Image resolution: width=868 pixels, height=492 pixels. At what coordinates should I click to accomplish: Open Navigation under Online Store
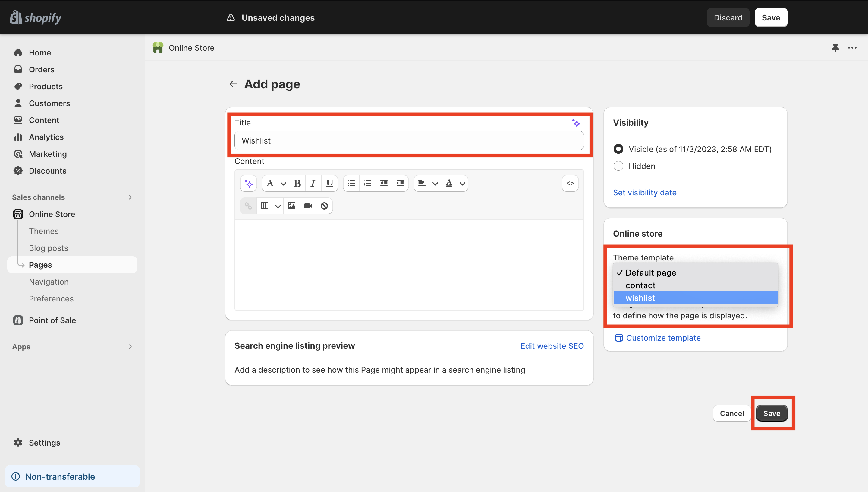pos(49,282)
